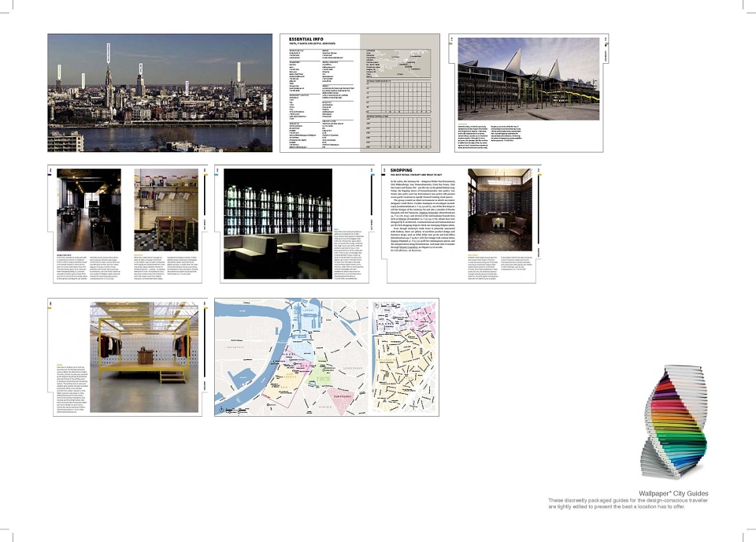Select the Shopping page title
This screenshot has height=542, width=756.
(x=401, y=170)
